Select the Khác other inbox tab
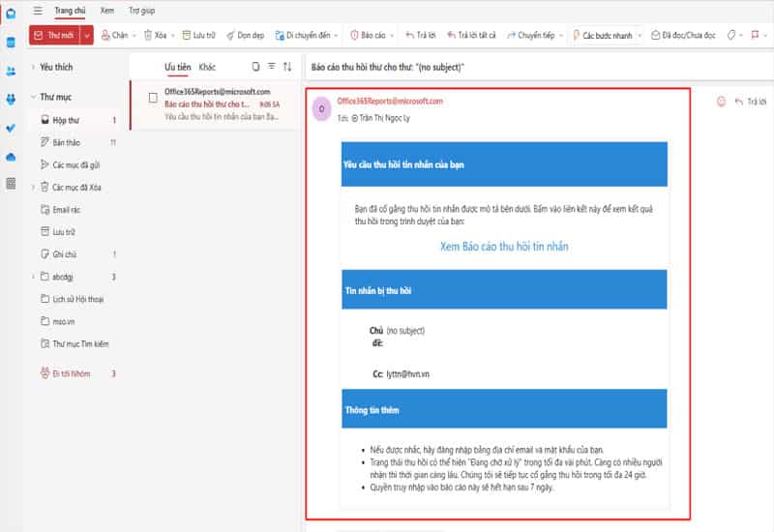Image resolution: width=774 pixels, height=532 pixels. pos(207,67)
